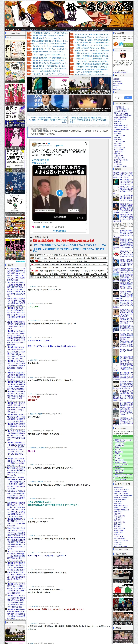Open the 中華情勢 (528) category link
The image size is (138, 644).
click(x=119, y=107)
